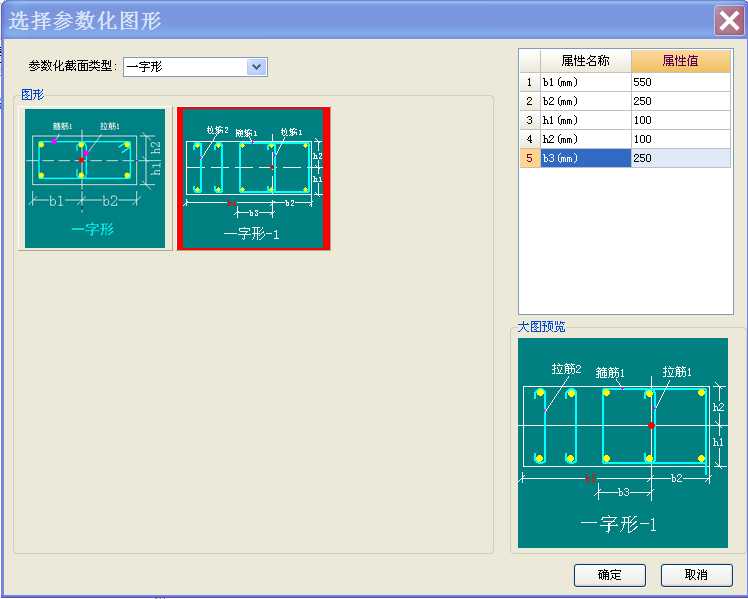Select the b2 (mm) property name cell

[585, 101]
